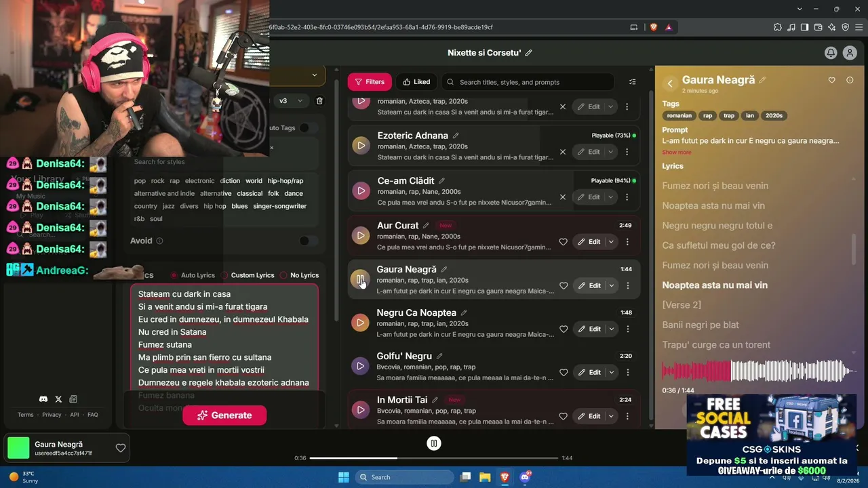Open song info in the details panel
The height and width of the screenshot is (488, 868).
[x=850, y=80]
